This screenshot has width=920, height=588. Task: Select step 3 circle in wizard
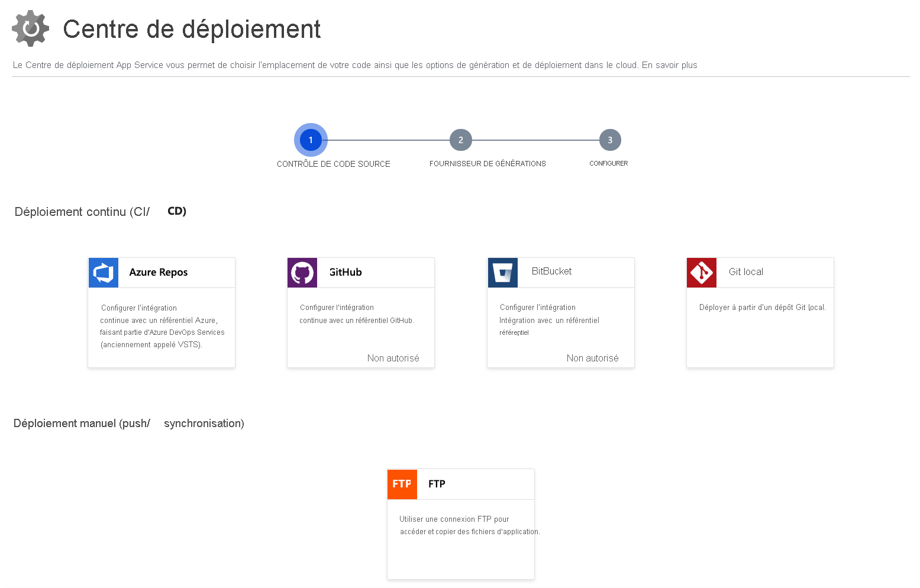click(610, 140)
